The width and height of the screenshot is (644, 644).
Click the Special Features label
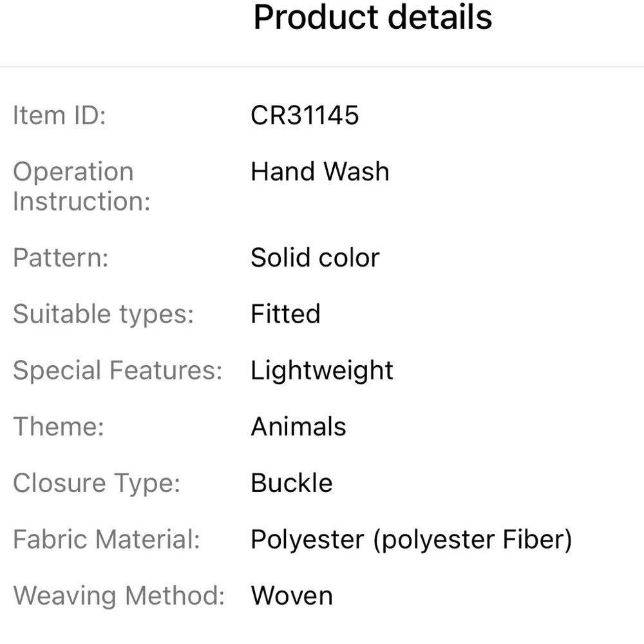(x=117, y=370)
